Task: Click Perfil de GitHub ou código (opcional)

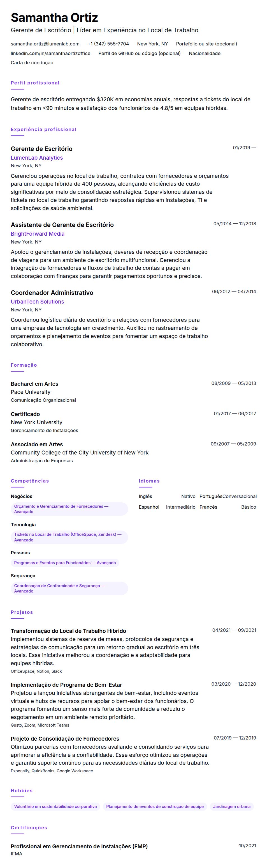Action: (x=140, y=53)
